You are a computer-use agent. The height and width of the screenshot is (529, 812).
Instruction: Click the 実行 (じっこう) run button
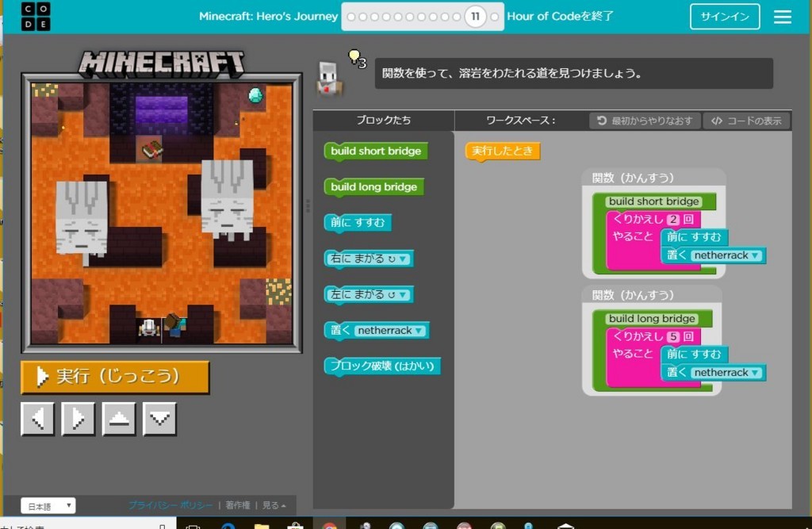(x=115, y=377)
